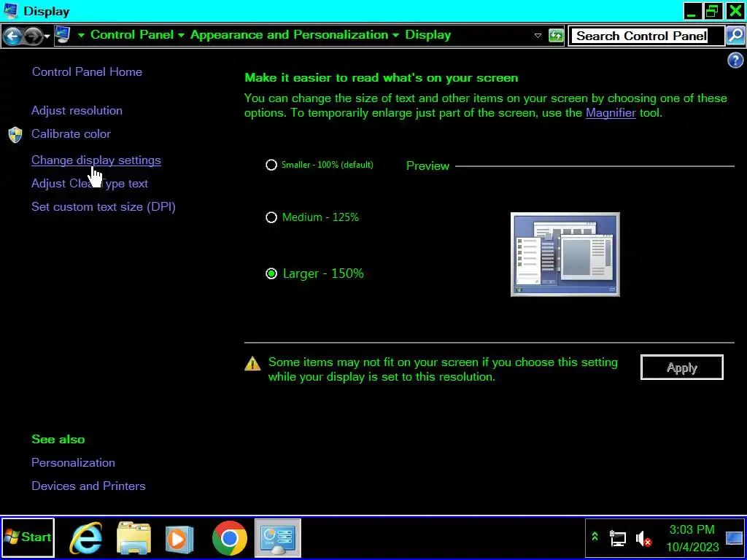Open Adjust resolution link
Screen dimensions: 747x560
(x=77, y=111)
